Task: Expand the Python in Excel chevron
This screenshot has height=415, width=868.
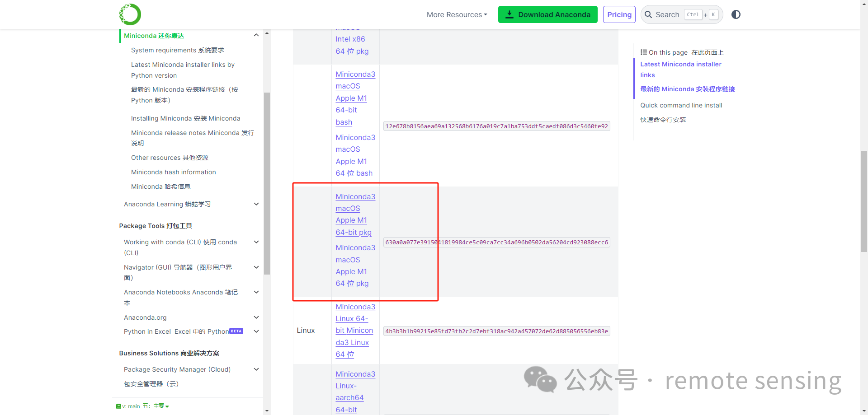Action: click(x=256, y=331)
